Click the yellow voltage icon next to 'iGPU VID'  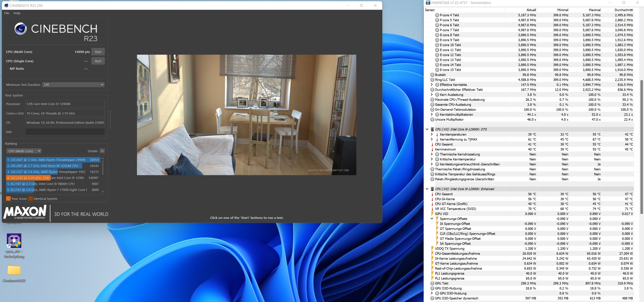coord(433,214)
